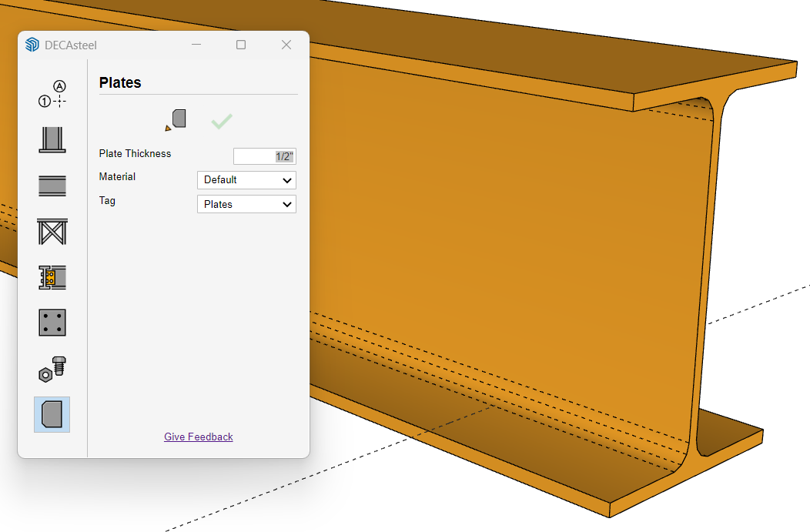
Task: Minimize the DECAsteel window
Action: point(196,45)
